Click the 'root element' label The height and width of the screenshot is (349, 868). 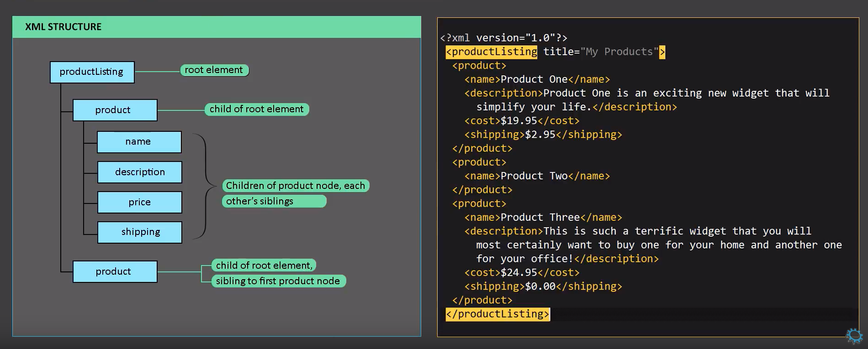click(x=214, y=70)
